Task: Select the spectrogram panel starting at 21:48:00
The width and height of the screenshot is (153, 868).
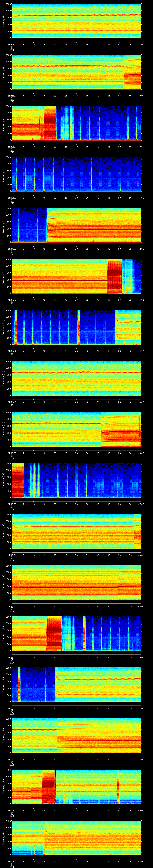Action: [x=76, y=583]
